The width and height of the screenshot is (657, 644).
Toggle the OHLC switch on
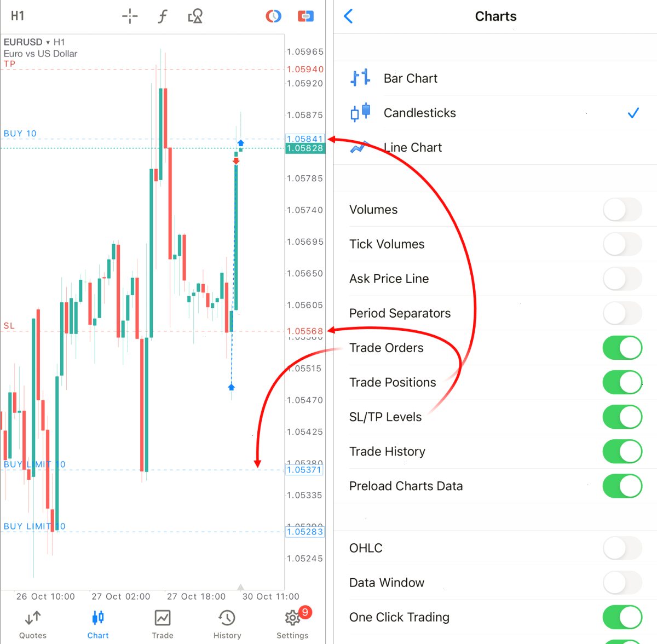622,548
